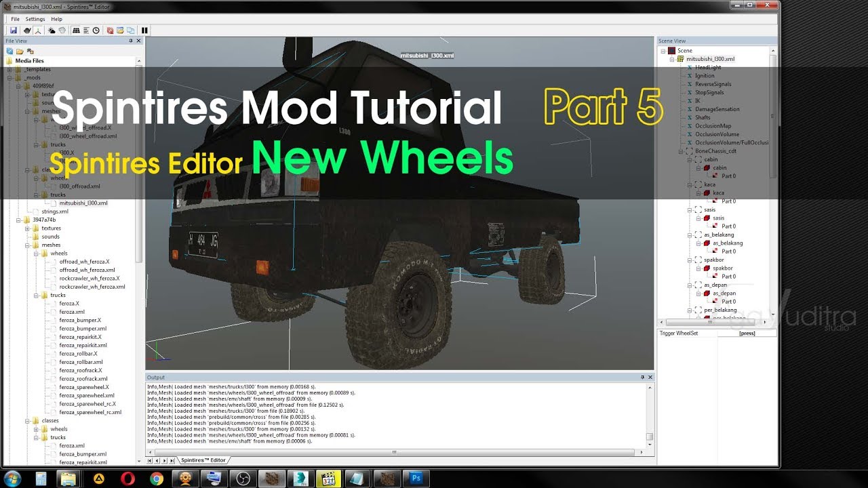Select rockcrawler_wh_feroza.xml file

(x=92, y=287)
